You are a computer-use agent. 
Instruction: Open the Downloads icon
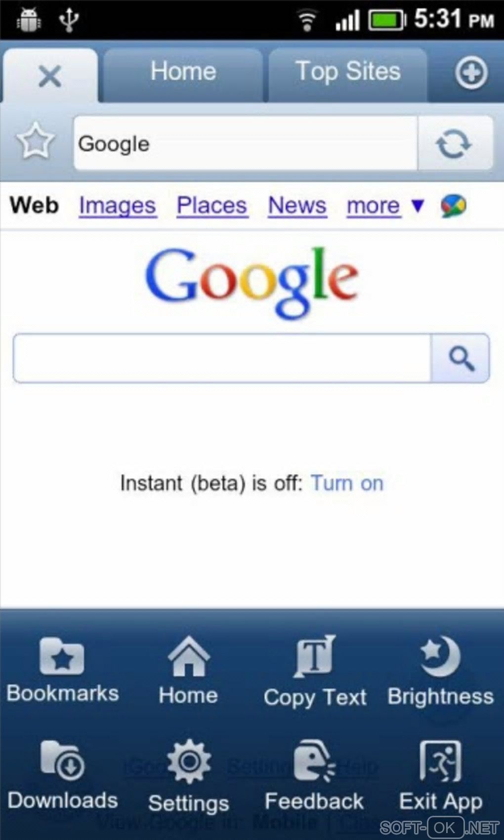[62, 760]
